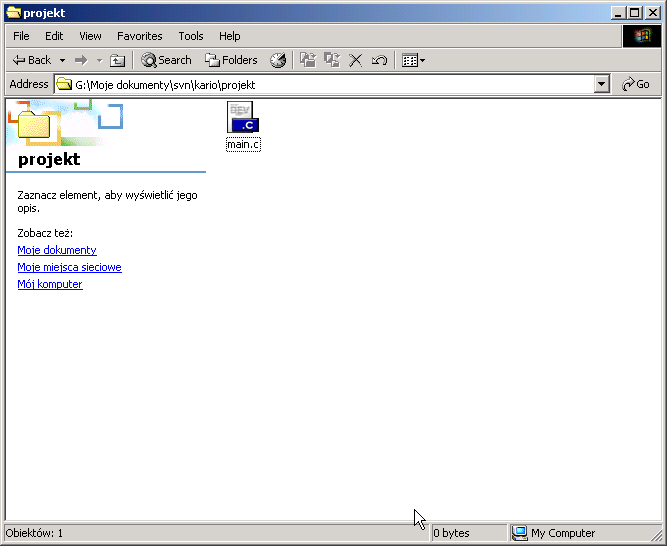667x546 pixels.
Task: Click the Undo toolbar icon
Action: (379, 60)
